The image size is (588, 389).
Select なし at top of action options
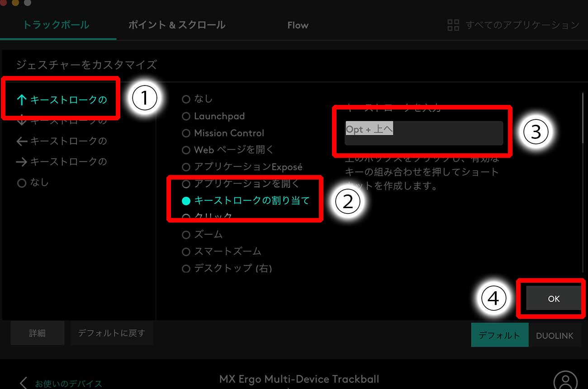[x=197, y=99]
